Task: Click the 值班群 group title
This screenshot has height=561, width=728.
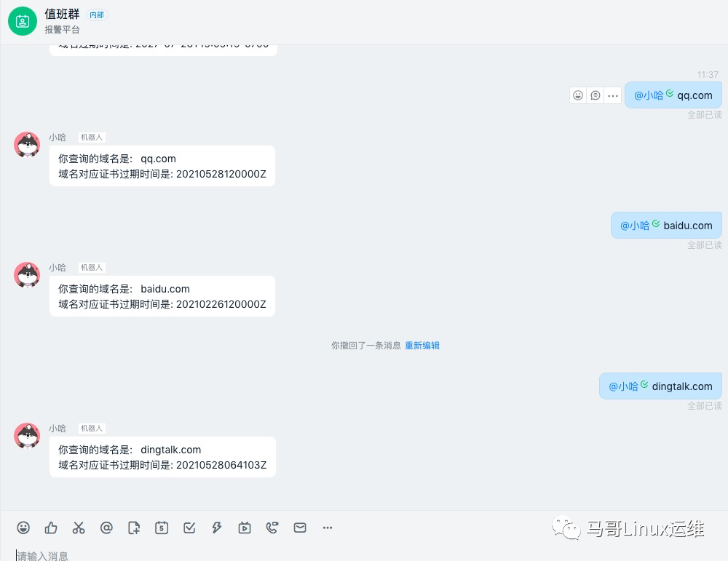Action: 62,14
